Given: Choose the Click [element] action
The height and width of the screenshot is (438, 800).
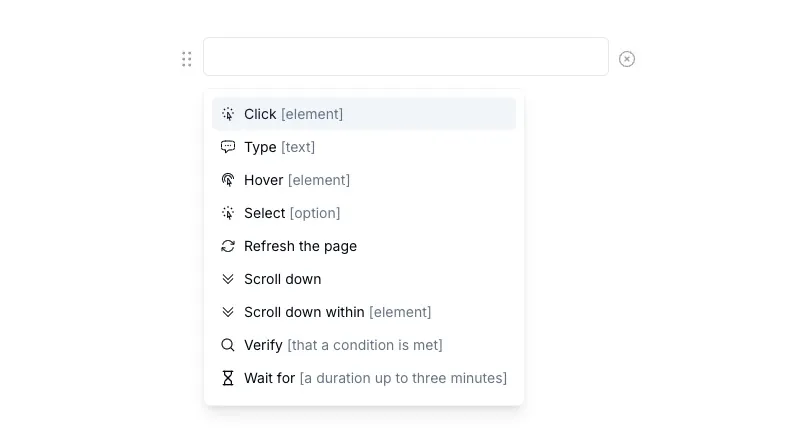Looking at the screenshot, I should (293, 114).
